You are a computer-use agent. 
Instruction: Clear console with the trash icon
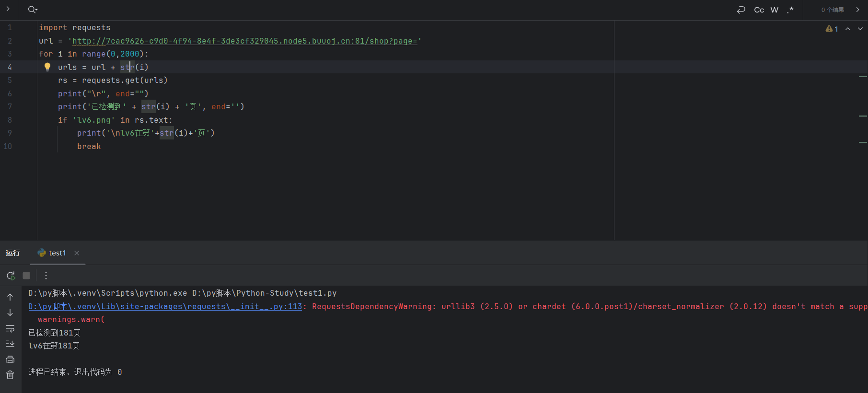(10, 375)
